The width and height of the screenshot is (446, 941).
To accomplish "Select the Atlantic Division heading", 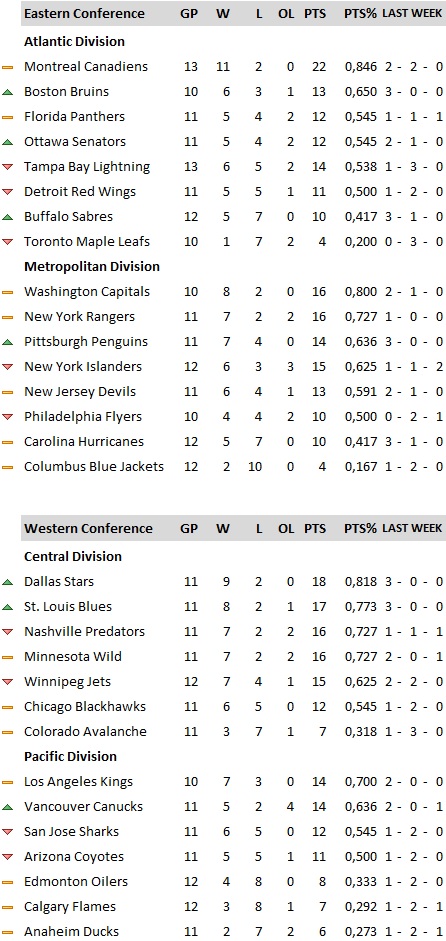I will point(74,41).
